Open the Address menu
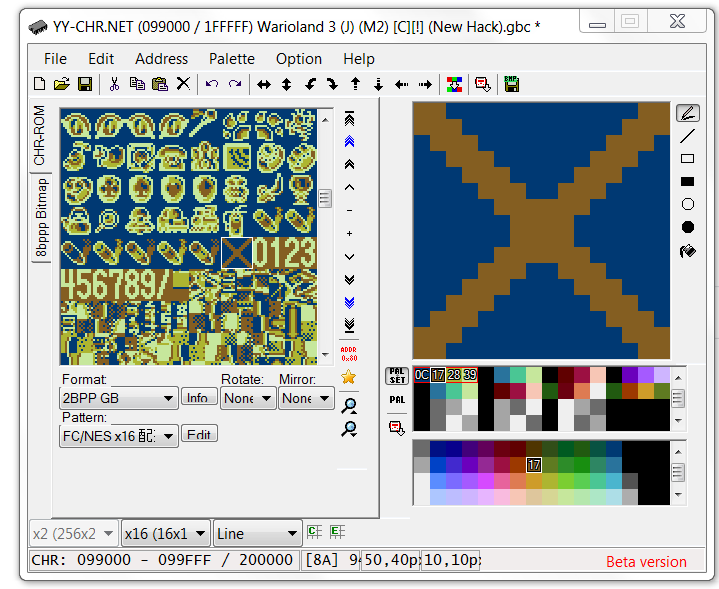719x589 pixels. tap(161, 59)
